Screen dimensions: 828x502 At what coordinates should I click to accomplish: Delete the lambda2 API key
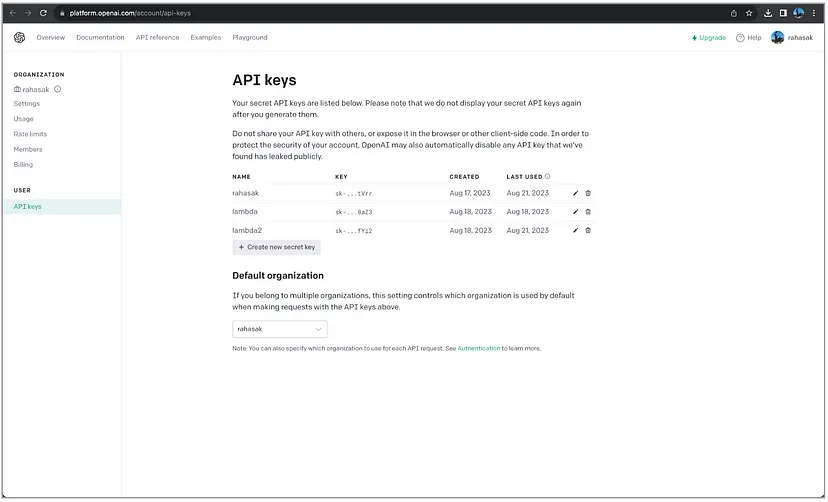point(588,230)
